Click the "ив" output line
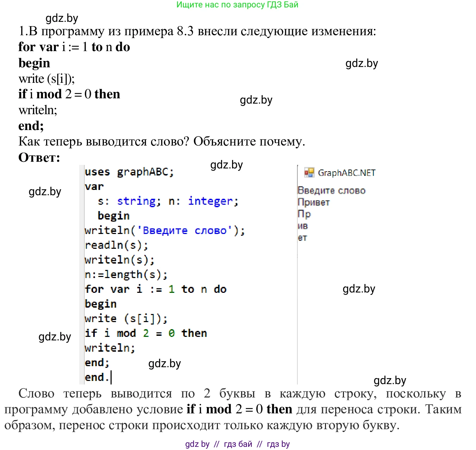The image size is (476, 450). click(x=303, y=226)
